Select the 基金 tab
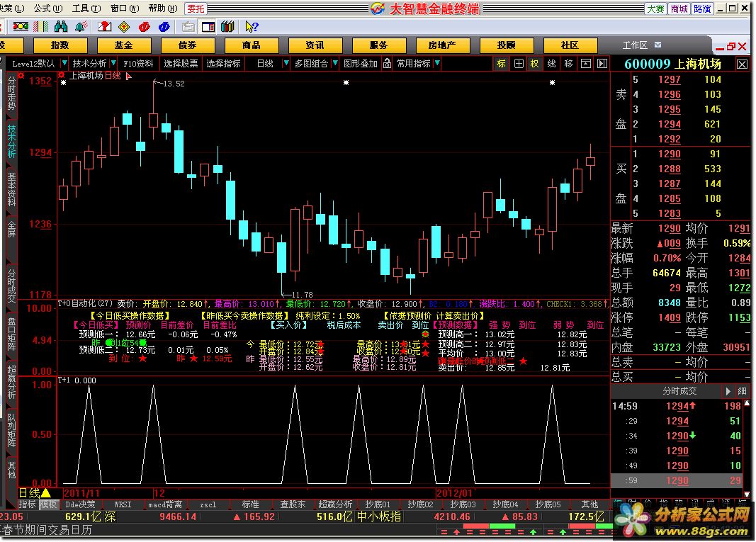 click(124, 45)
